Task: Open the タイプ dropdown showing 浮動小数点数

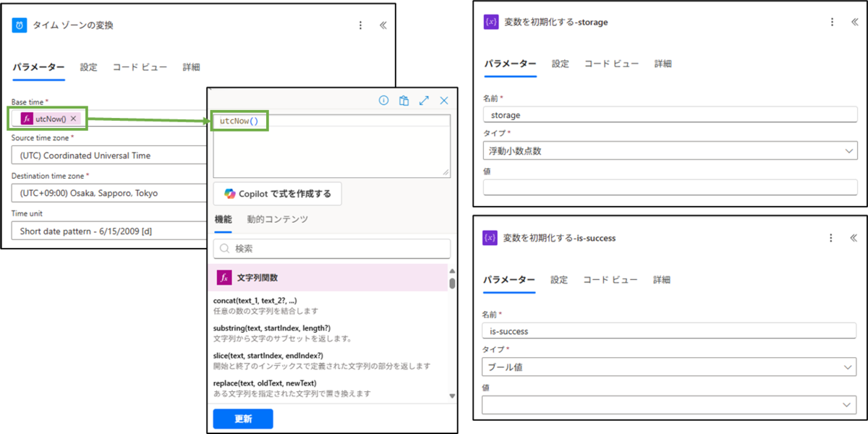Action: [x=670, y=151]
